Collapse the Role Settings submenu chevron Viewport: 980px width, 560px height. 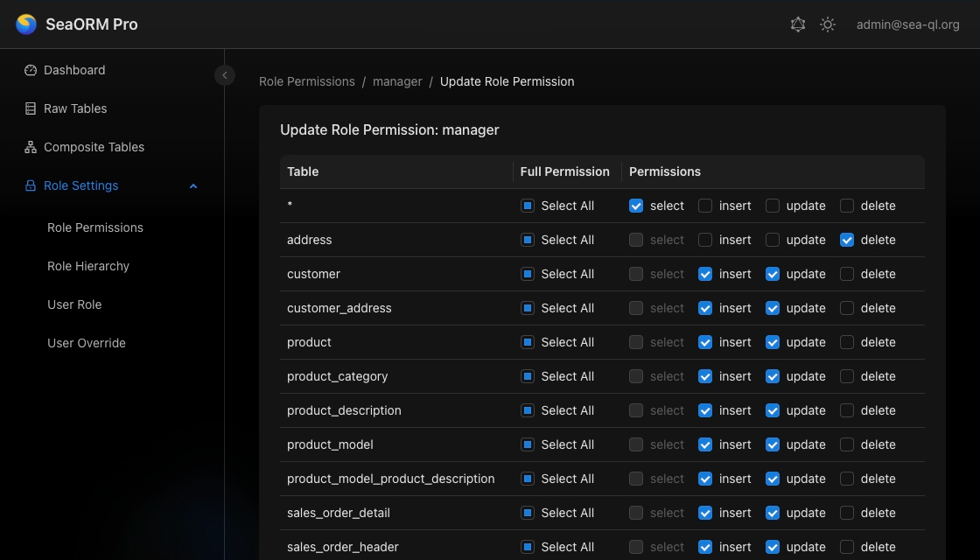click(x=193, y=185)
